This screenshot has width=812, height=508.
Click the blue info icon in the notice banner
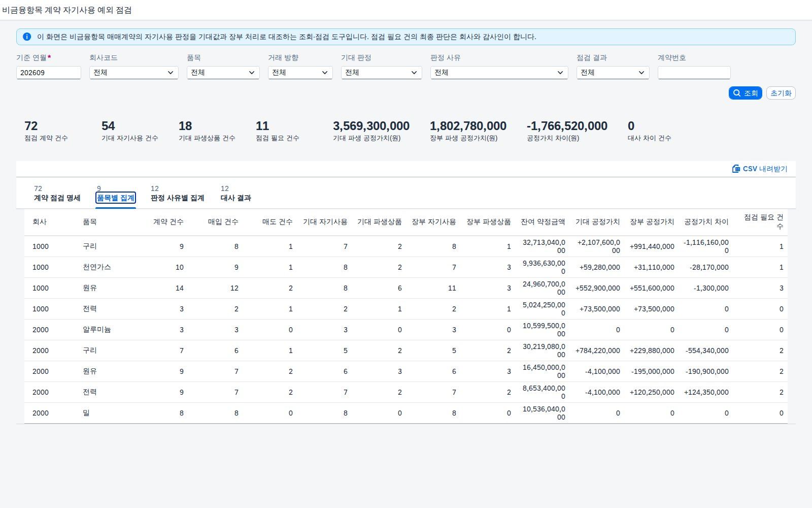pyautogui.click(x=27, y=37)
